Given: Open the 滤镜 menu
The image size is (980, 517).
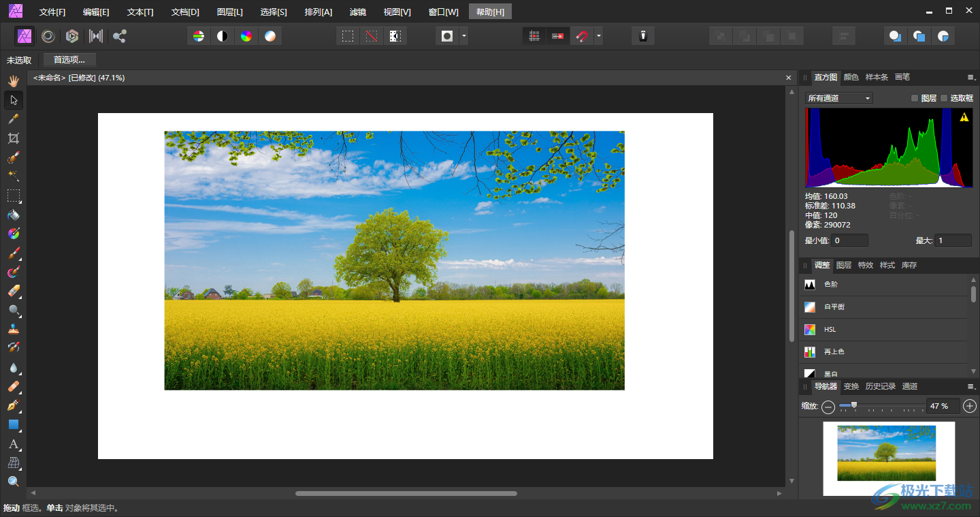Looking at the screenshot, I should pos(357,12).
